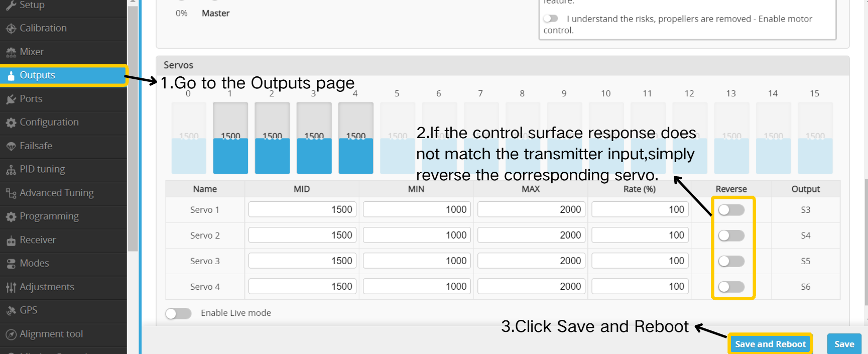The image size is (868, 354).
Task: Toggle Reverse switch for Servo 3
Action: [731, 261]
